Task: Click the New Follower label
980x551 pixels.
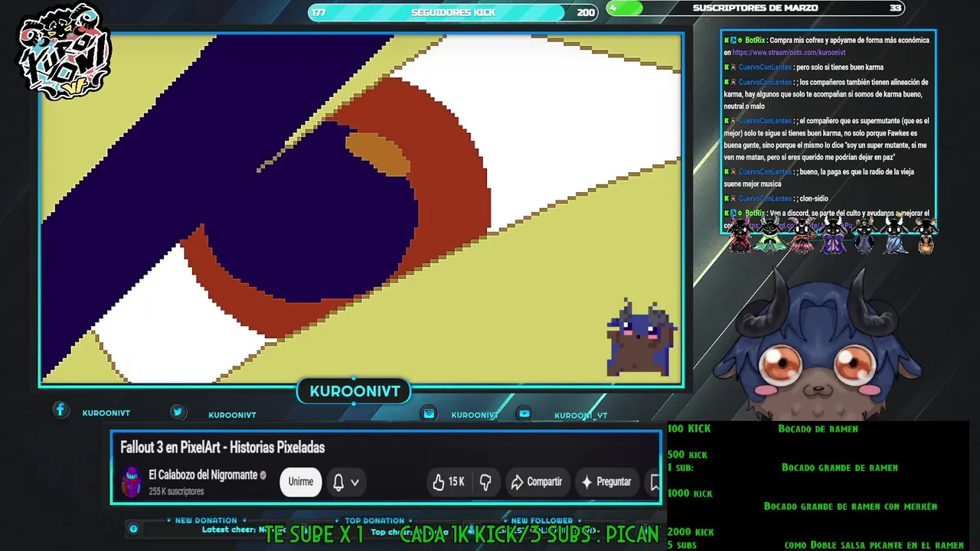Action: pos(542,520)
